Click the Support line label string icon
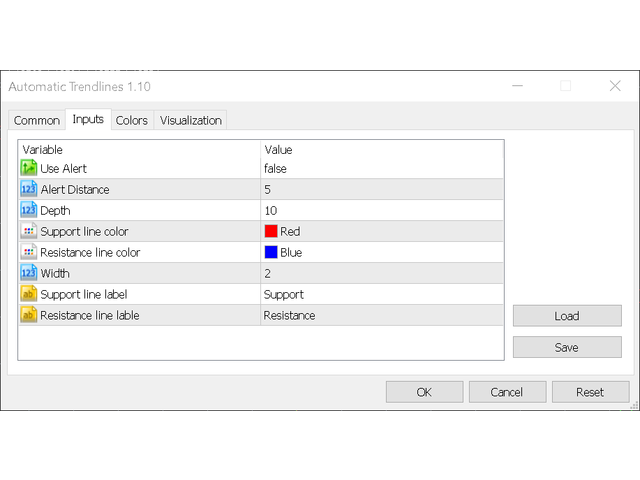This screenshot has height=480, width=640. (x=29, y=294)
